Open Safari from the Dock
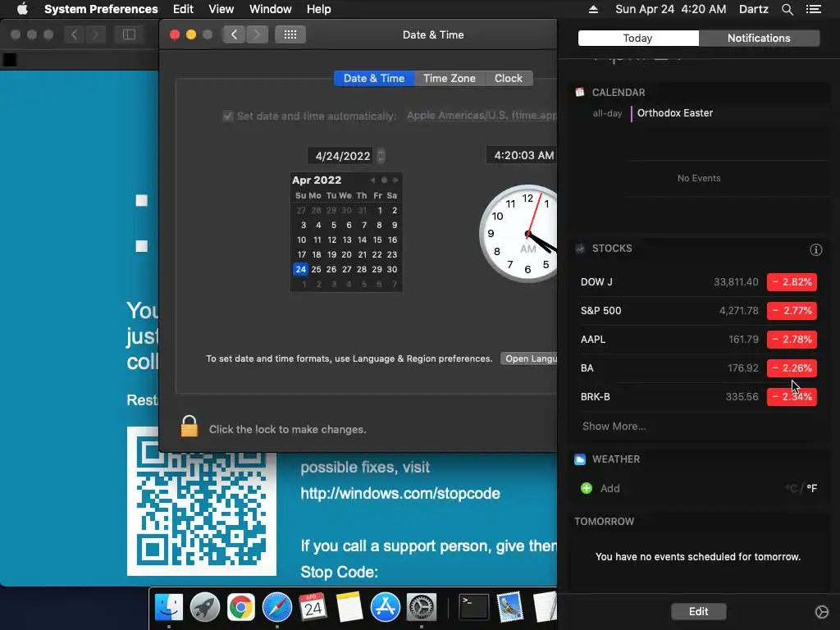This screenshot has height=630, width=840. coord(277,608)
